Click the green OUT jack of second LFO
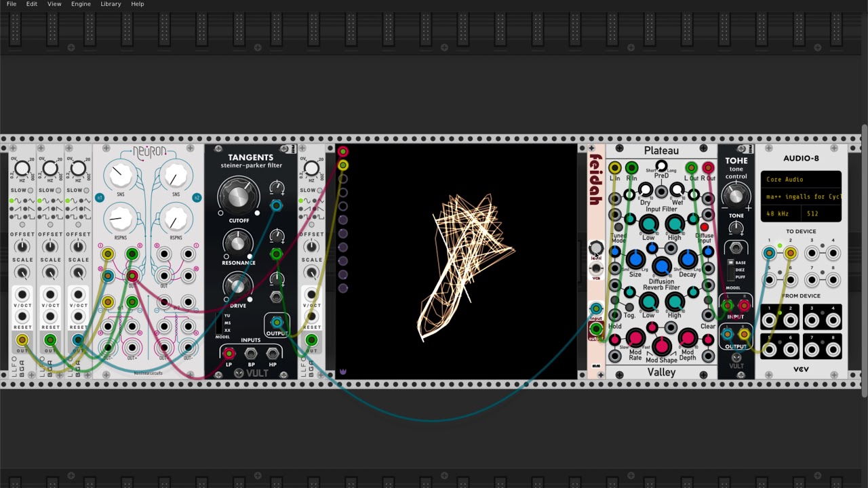The image size is (868, 488). point(50,340)
